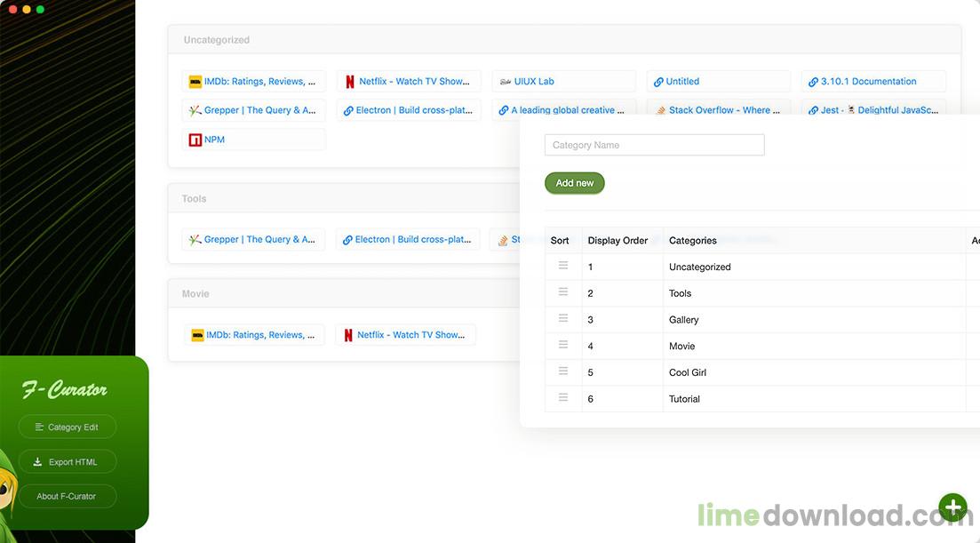Open IMDb bookmark in Uncategorized
980x543 pixels.
254,81
